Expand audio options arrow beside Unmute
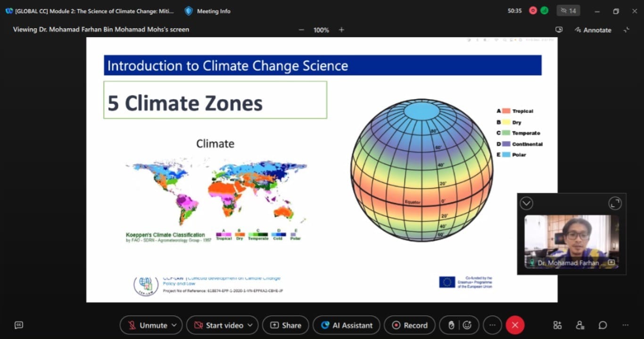 174,325
